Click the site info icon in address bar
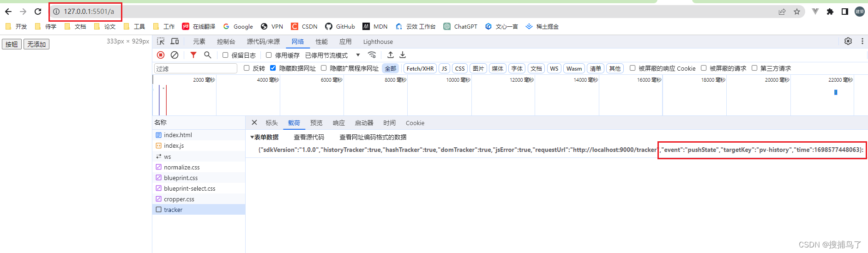868x253 pixels. point(56,12)
